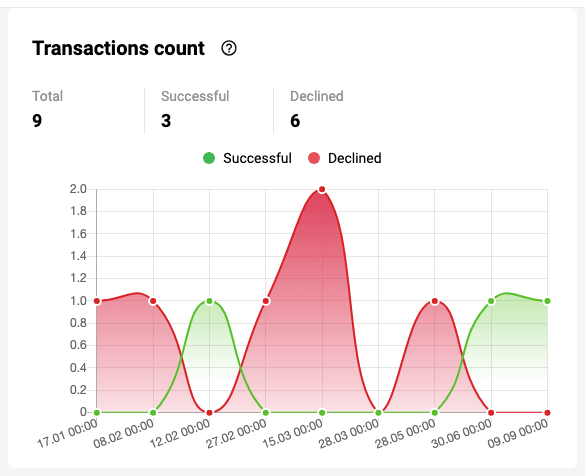Image resolution: width=585 pixels, height=476 pixels.
Task: Toggle the Declined legend series
Action: click(x=345, y=158)
